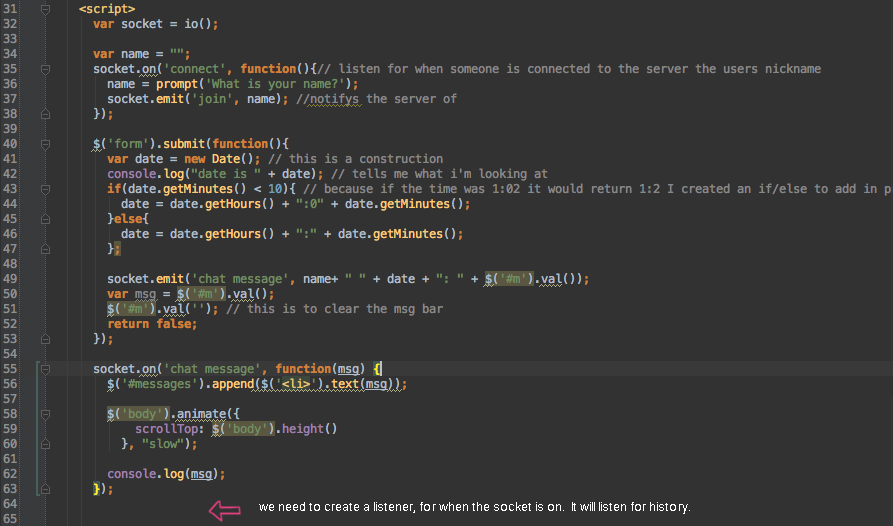Click the fold end marker at line 47

pos(46,249)
